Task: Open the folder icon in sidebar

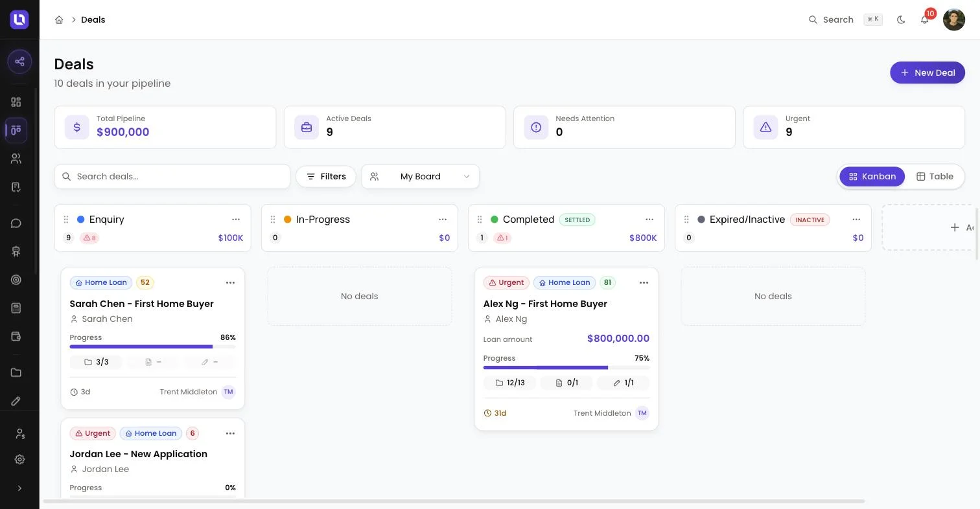Action: (x=16, y=372)
